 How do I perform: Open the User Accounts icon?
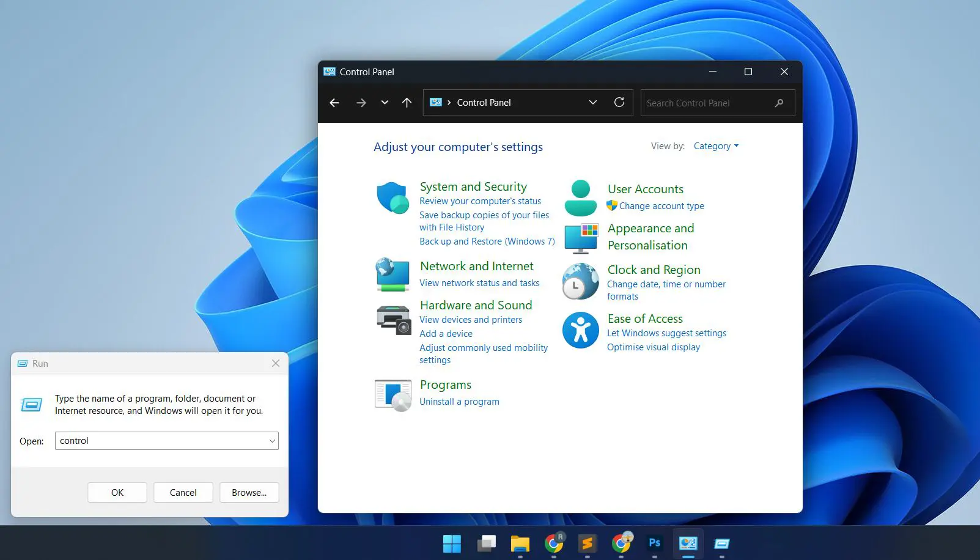(x=580, y=197)
